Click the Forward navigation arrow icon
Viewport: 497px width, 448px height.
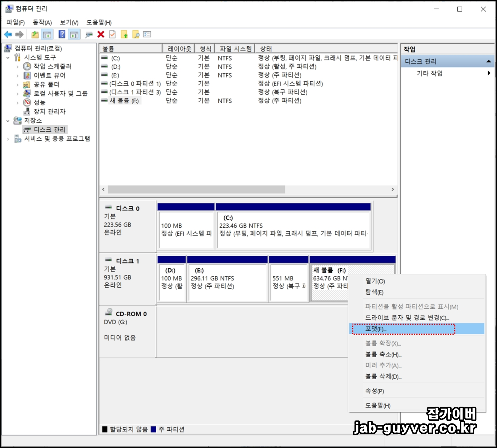click(x=19, y=34)
